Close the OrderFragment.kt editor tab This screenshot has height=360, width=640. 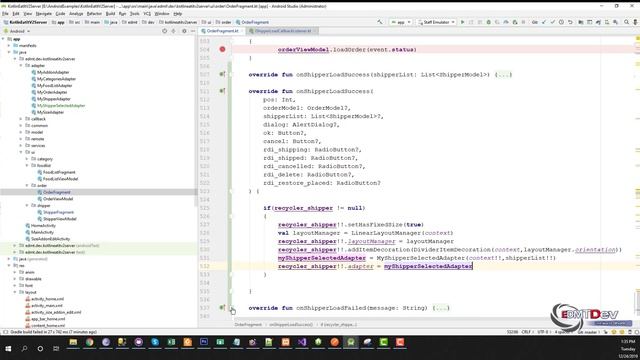(x=242, y=31)
